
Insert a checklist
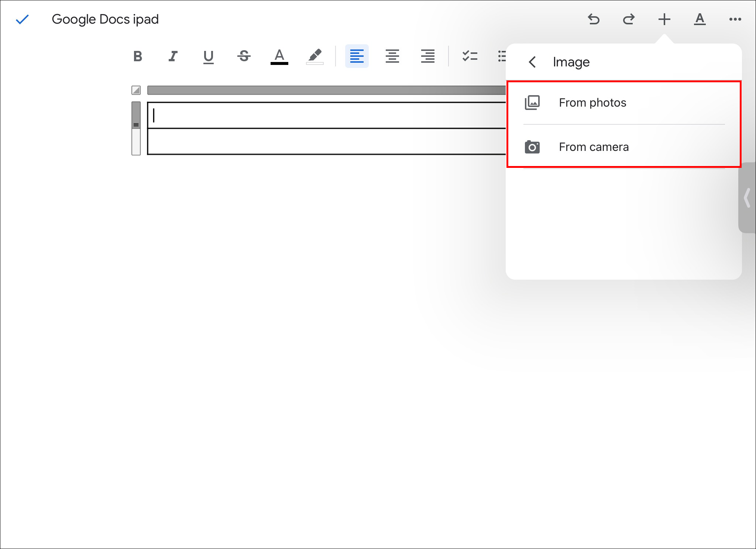point(470,56)
